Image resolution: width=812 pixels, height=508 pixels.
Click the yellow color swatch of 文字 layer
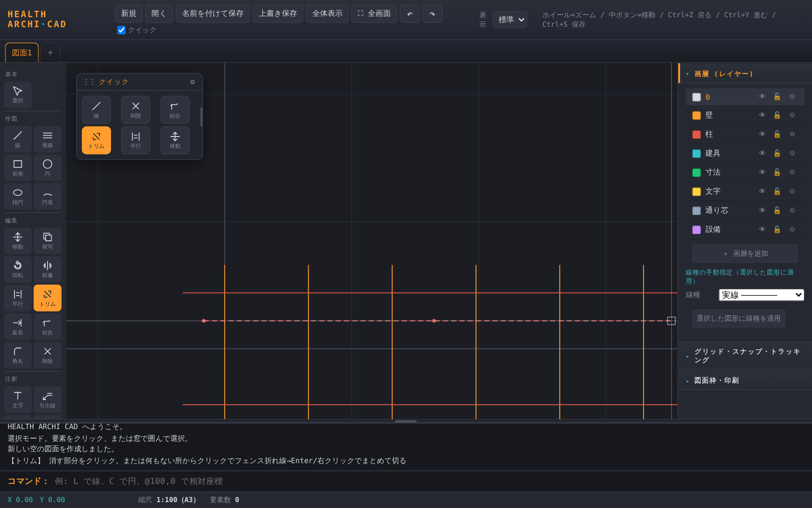(x=696, y=192)
